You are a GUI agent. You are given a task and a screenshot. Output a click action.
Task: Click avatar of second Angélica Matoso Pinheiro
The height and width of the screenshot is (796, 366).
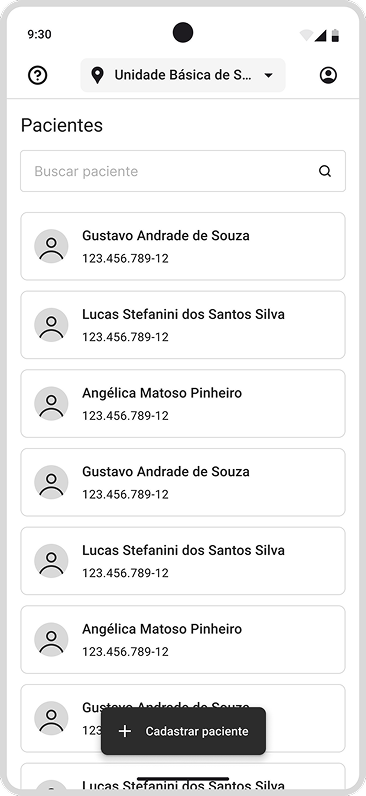[x=51, y=640]
